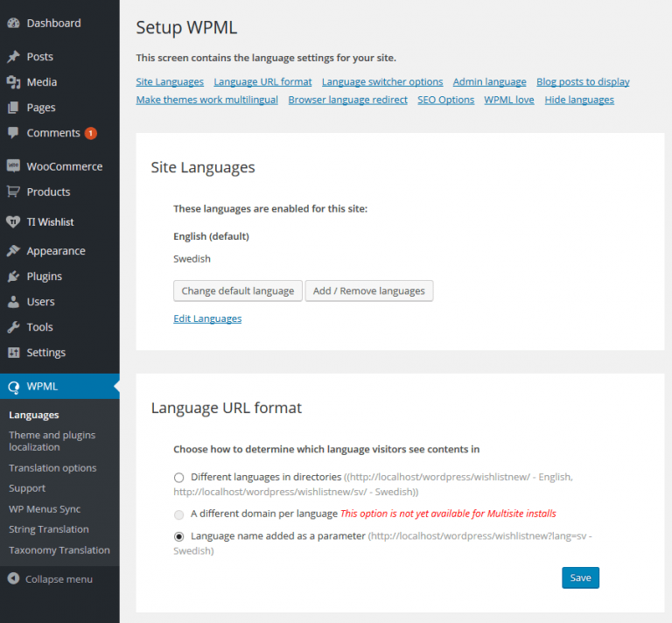Screen dimensions: 672x623
Task: Click Add / Remove languages button
Action: pyautogui.click(x=369, y=290)
